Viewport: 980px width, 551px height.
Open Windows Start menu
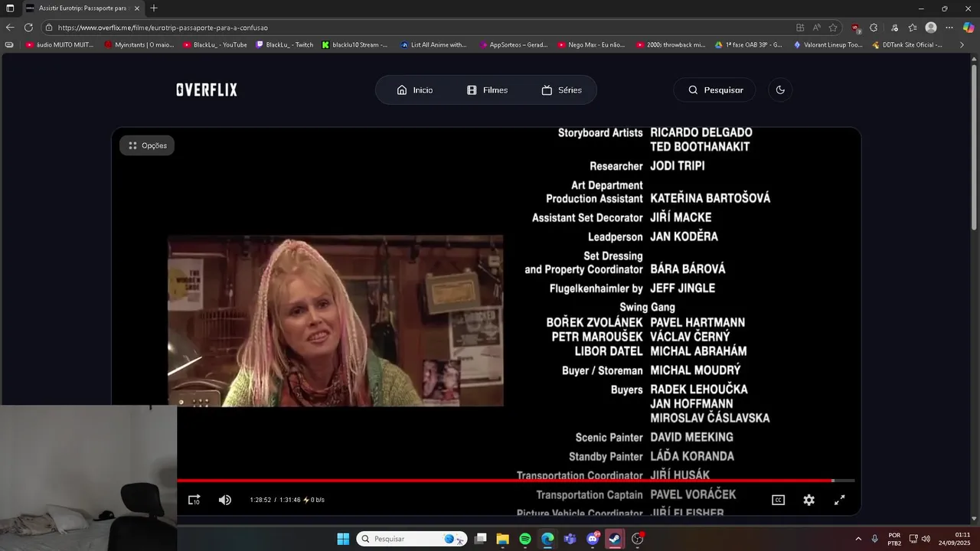(x=343, y=539)
